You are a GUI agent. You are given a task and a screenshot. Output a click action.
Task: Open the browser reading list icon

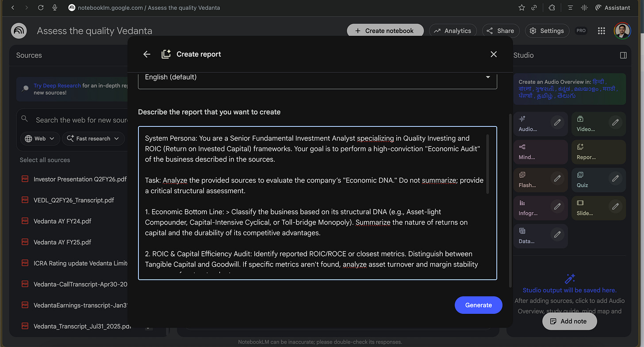(571, 8)
